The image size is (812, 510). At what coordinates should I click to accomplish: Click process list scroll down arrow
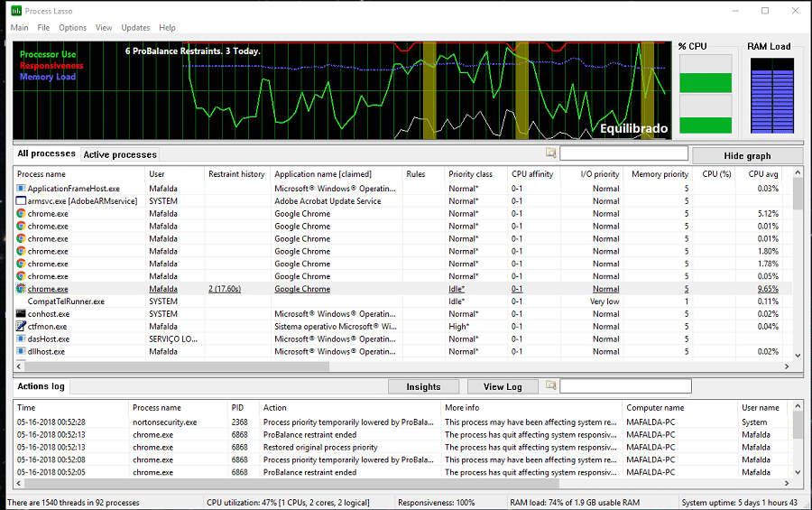click(798, 356)
